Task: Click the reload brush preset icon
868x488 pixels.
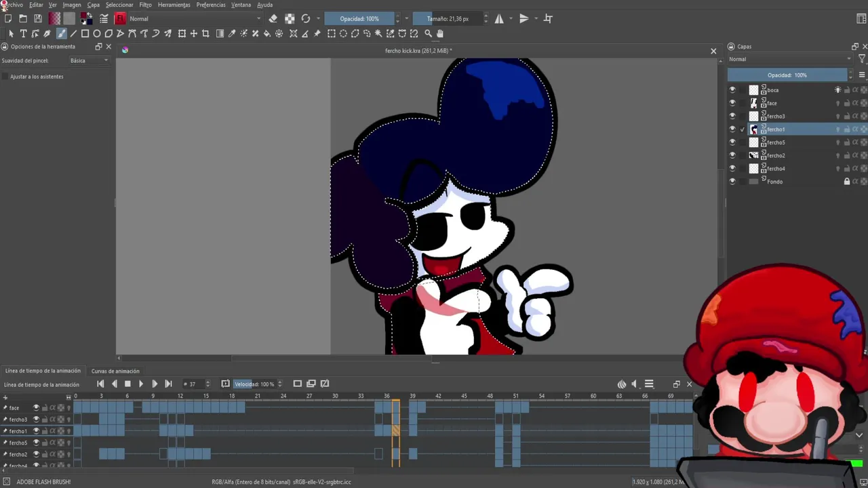Action: pos(306,18)
